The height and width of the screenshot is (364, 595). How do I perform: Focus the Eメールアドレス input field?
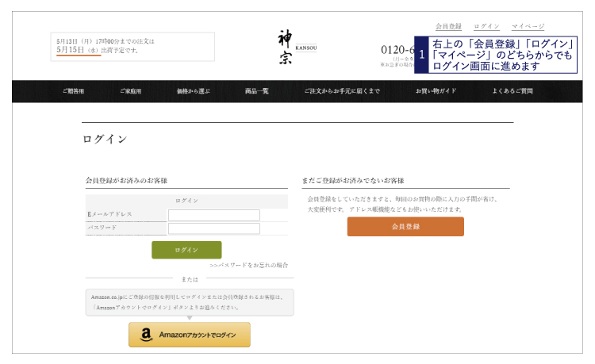pyautogui.click(x=213, y=215)
